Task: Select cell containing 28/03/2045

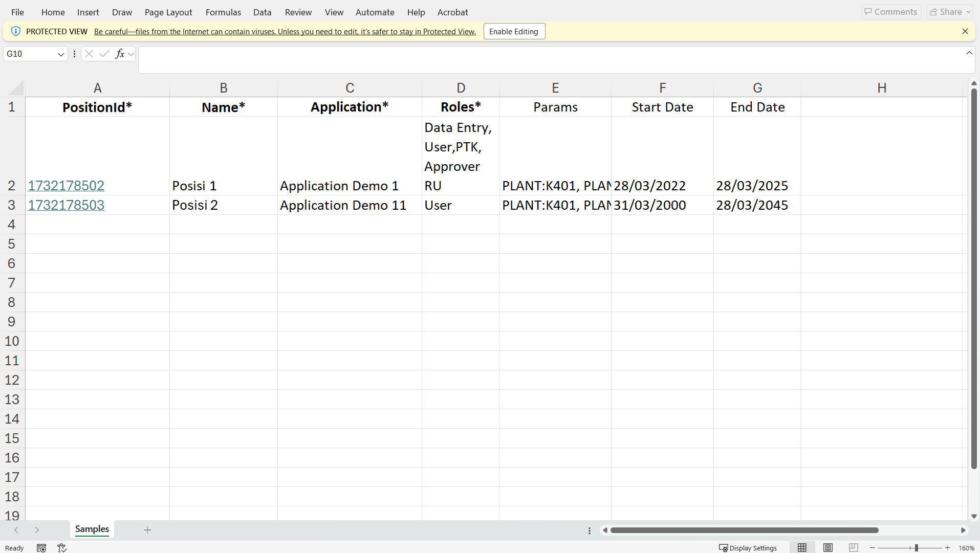Action: tap(757, 205)
